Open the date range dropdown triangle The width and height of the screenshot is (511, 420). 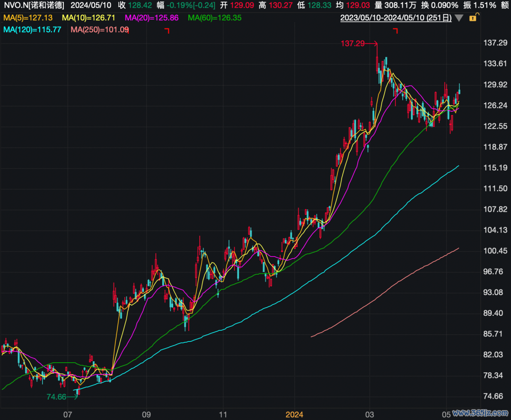tap(459, 18)
